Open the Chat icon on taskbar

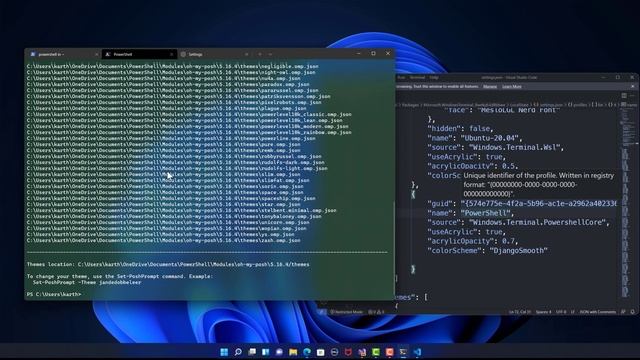point(279,352)
